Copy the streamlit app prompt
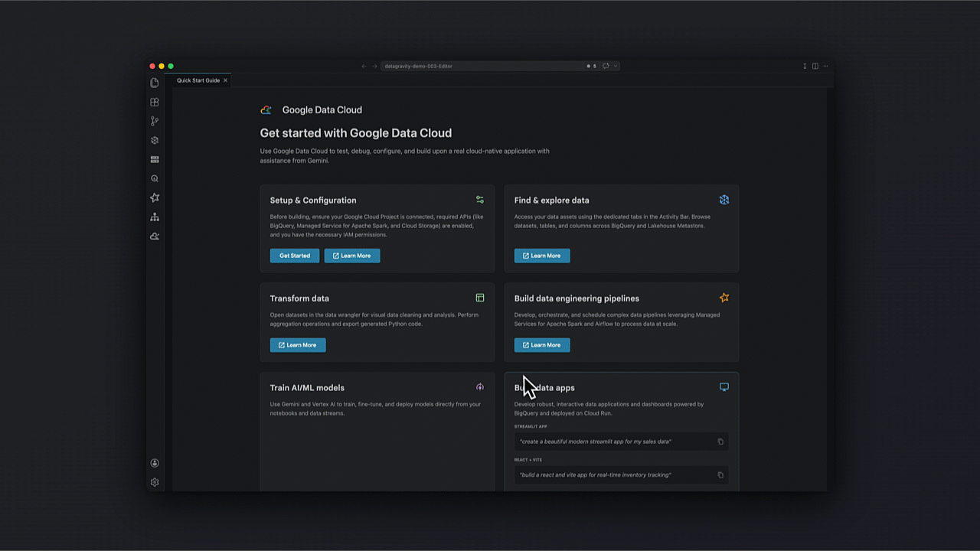 [x=720, y=442]
